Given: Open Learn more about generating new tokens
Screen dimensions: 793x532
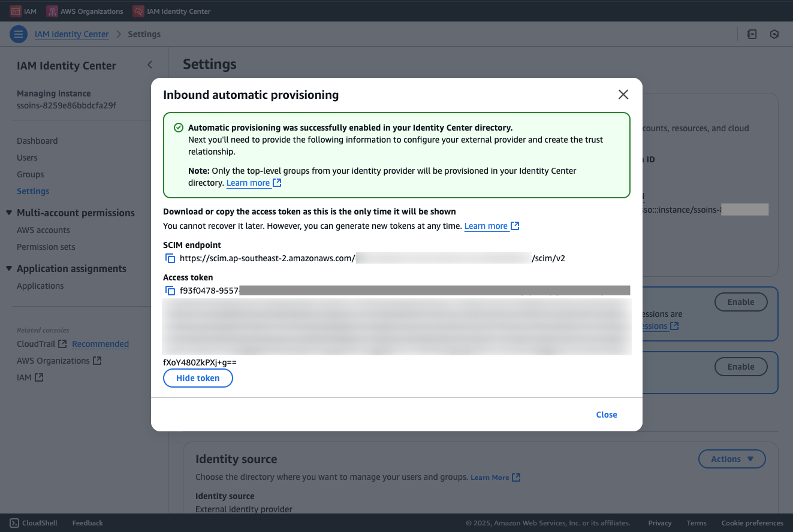Looking at the screenshot, I should pyautogui.click(x=487, y=226).
